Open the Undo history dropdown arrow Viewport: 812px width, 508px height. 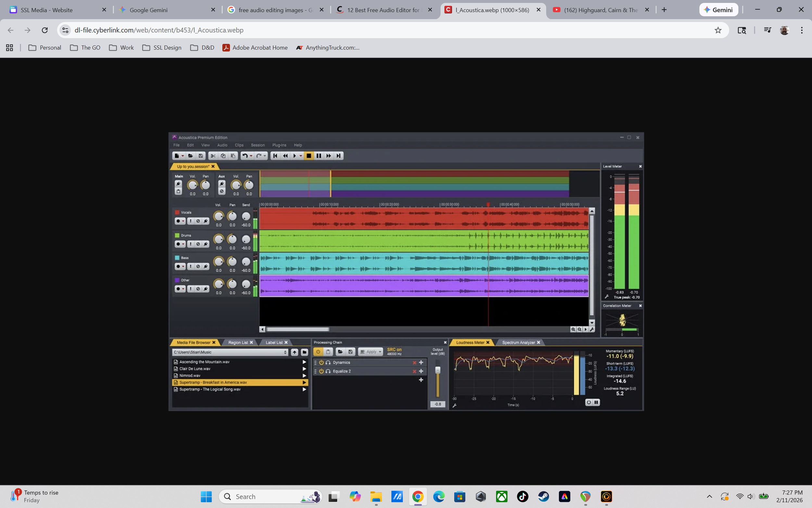click(x=251, y=156)
